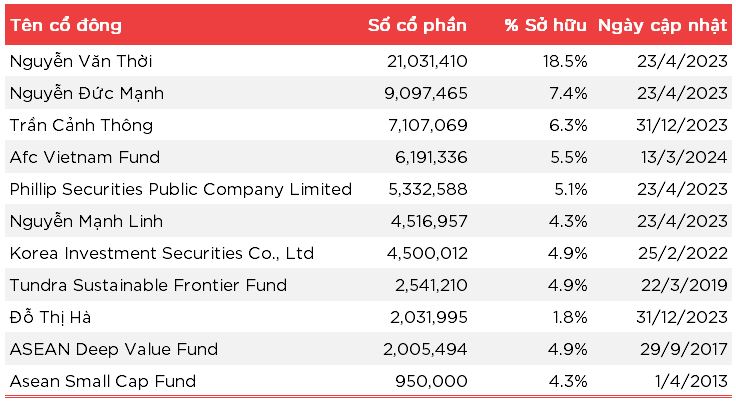Open Korea Investment Securities Co., Ltd
736x402 pixels.
[160, 253]
